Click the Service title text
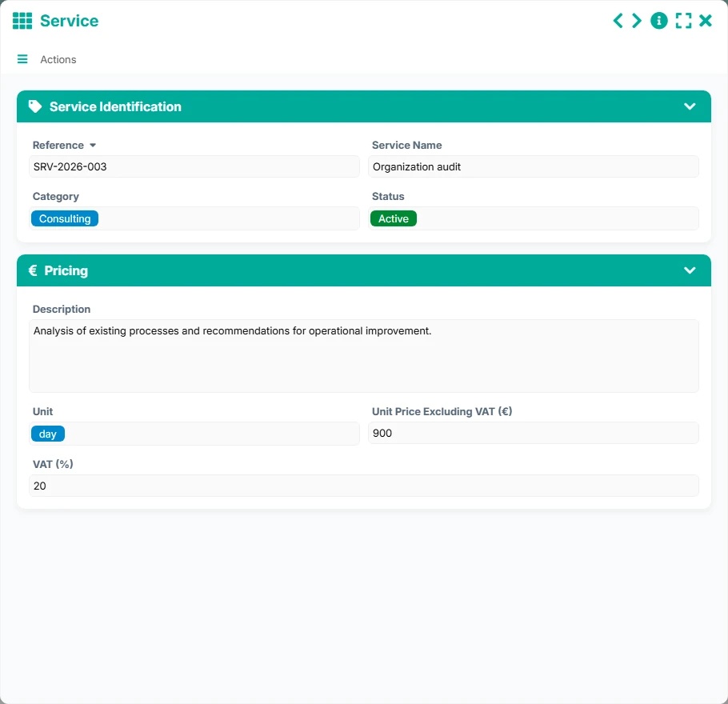 [x=69, y=21]
